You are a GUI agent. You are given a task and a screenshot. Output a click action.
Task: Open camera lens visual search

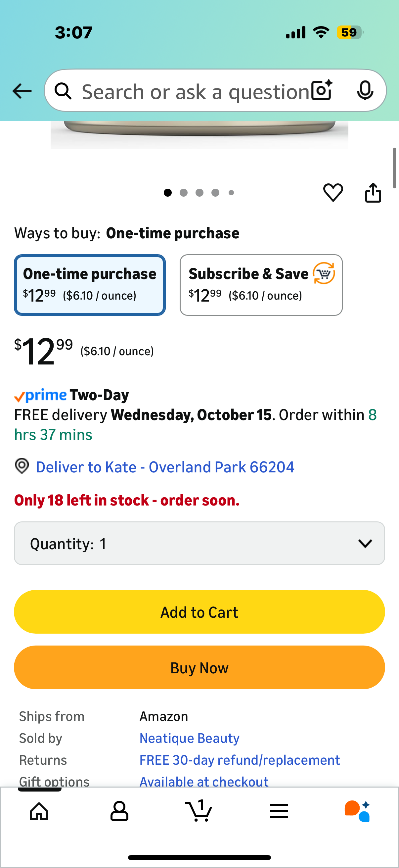[x=322, y=90]
